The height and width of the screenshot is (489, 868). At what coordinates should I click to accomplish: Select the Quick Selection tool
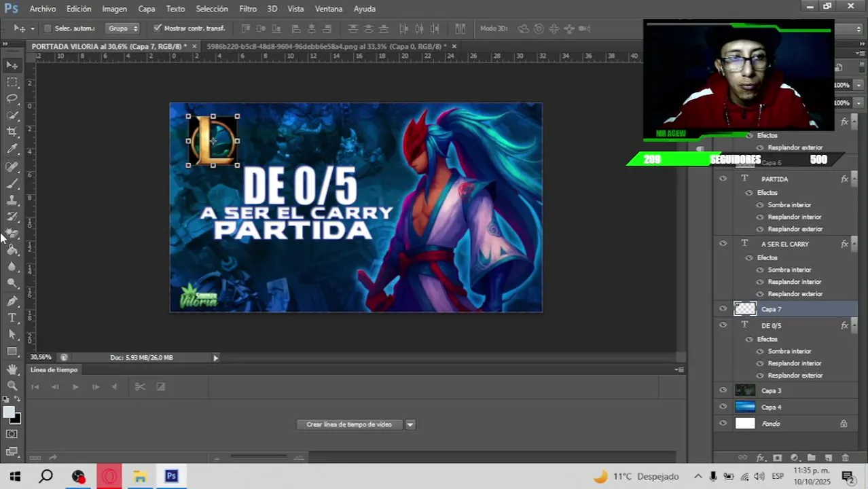pos(12,115)
